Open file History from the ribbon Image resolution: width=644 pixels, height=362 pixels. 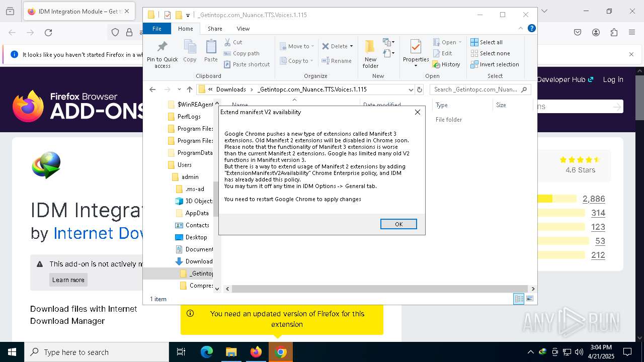coord(446,64)
